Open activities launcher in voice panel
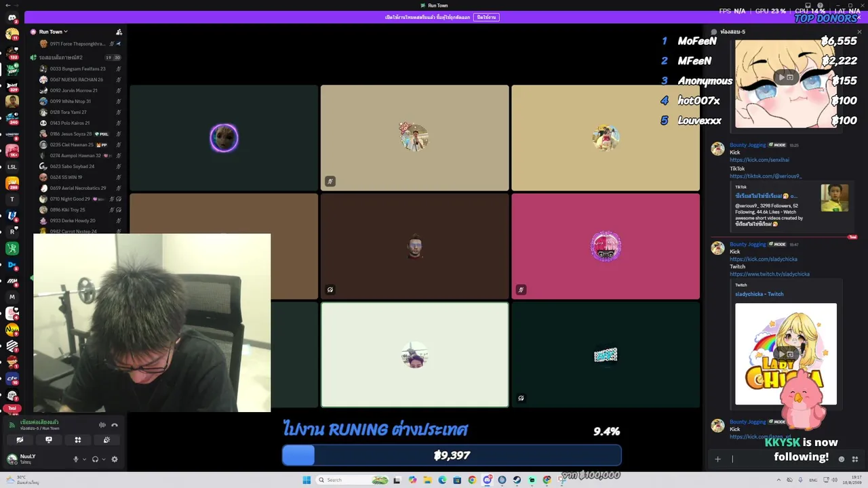The height and width of the screenshot is (488, 868). [x=78, y=440]
